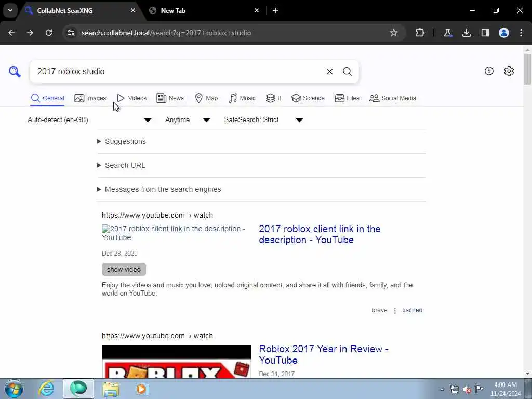Open '2017 roblox client link' result title
The height and width of the screenshot is (399, 532).
320,234
